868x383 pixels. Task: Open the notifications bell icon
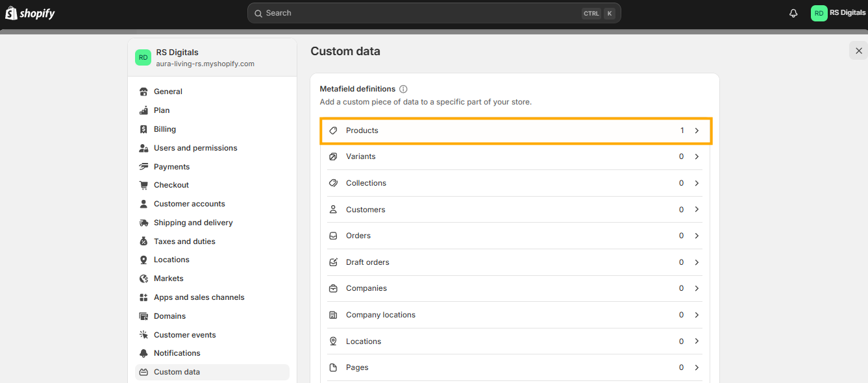(x=793, y=13)
